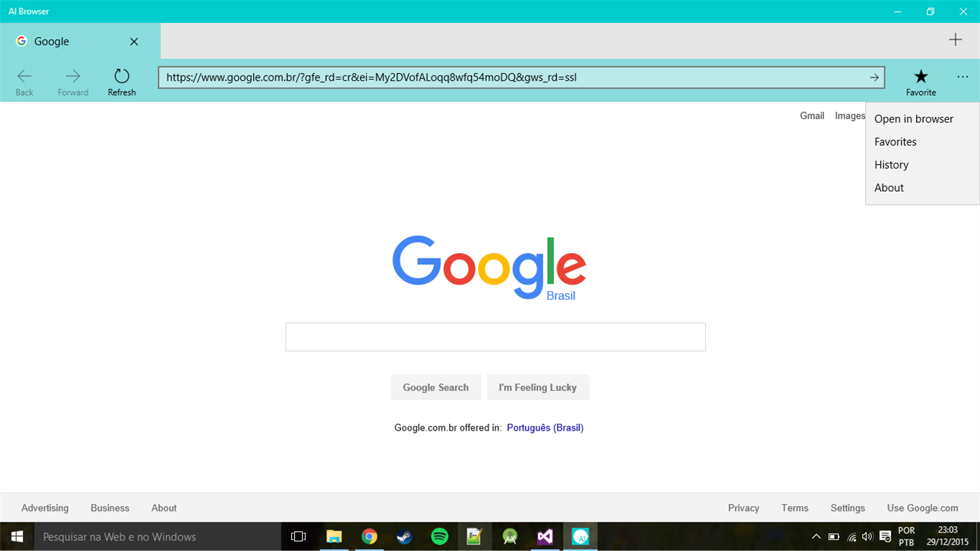Click the Forward arrow button
Image resolution: width=980 pixels, height=551 pixels.
[73, 82]
